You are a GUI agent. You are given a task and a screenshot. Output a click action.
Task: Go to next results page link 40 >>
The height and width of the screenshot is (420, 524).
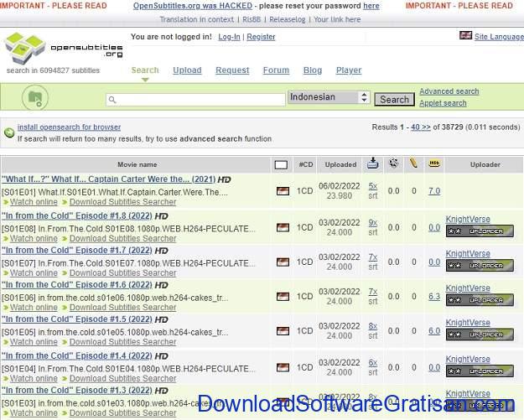[x=420, y=127]
